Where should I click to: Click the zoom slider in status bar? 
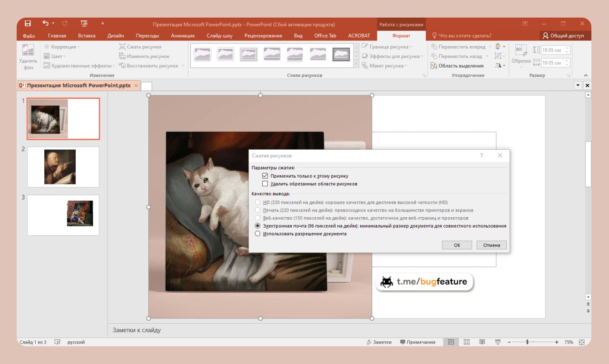tap(527, 342)
